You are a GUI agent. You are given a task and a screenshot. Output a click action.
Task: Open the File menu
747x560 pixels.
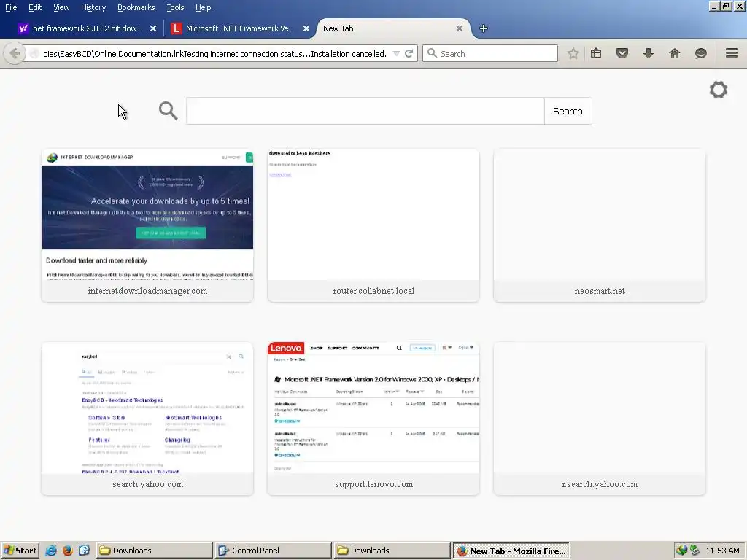[x=11, y=7]
